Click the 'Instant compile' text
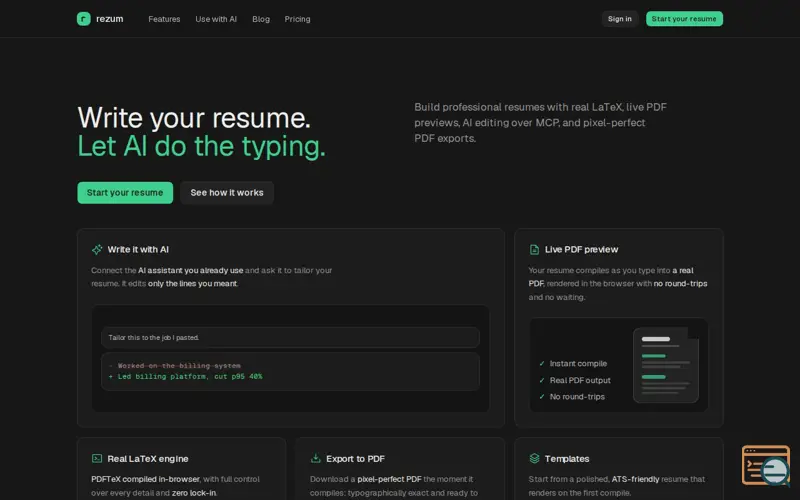Viewport: 800px width, 500px height. (x=579, y=364)
